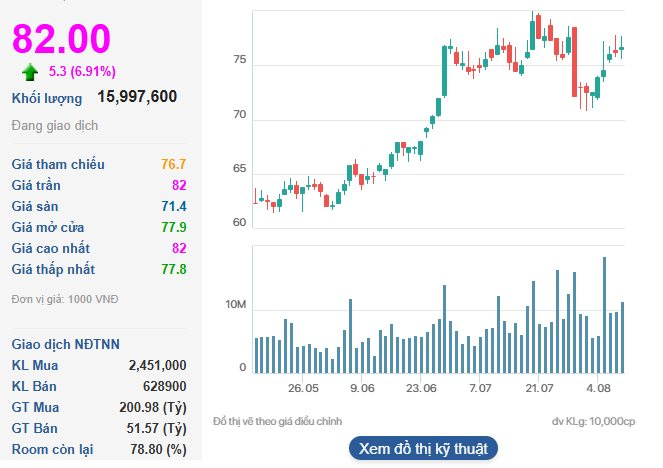The width and height of the screenshot is (663, 468).
Task: Click the 10M volume axis label
Action: tap(234, 304)
